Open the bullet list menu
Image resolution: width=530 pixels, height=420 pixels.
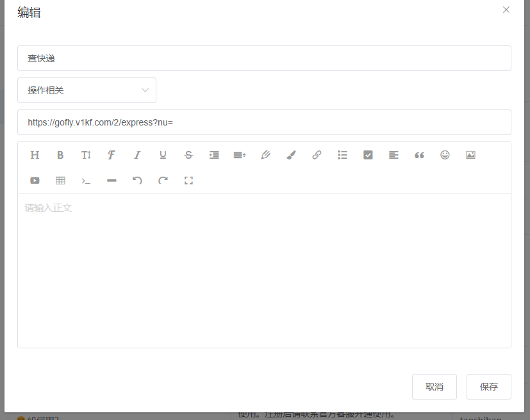tap(342, 155)
